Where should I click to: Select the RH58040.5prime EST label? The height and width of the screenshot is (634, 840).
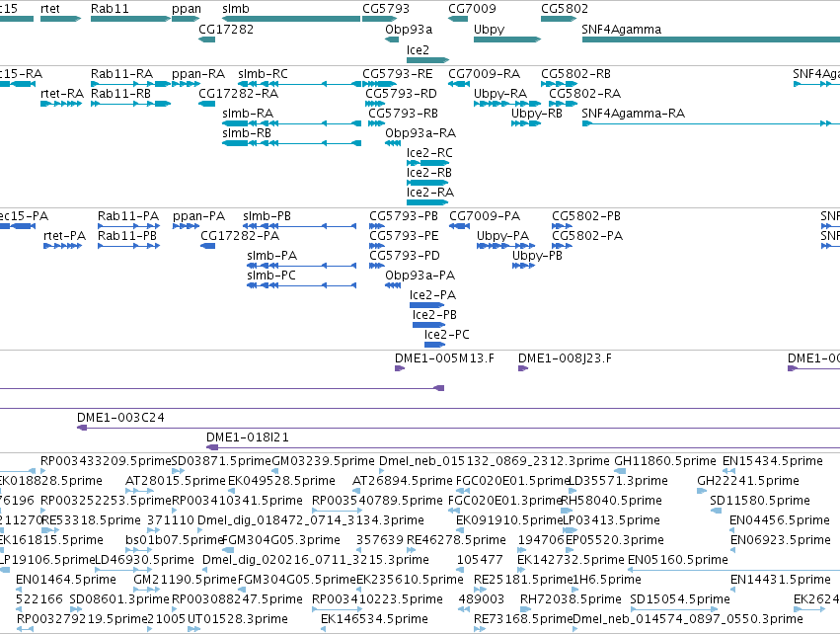[x=612, y=501]
